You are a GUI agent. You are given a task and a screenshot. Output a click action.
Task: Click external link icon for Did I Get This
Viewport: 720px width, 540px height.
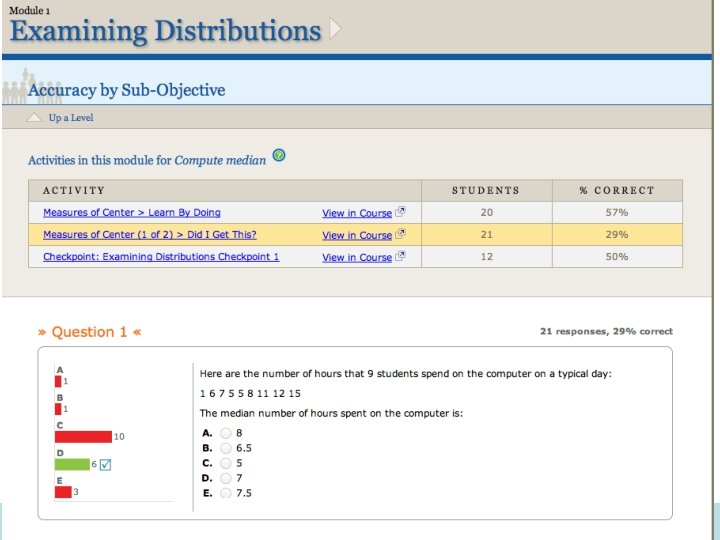400,235
